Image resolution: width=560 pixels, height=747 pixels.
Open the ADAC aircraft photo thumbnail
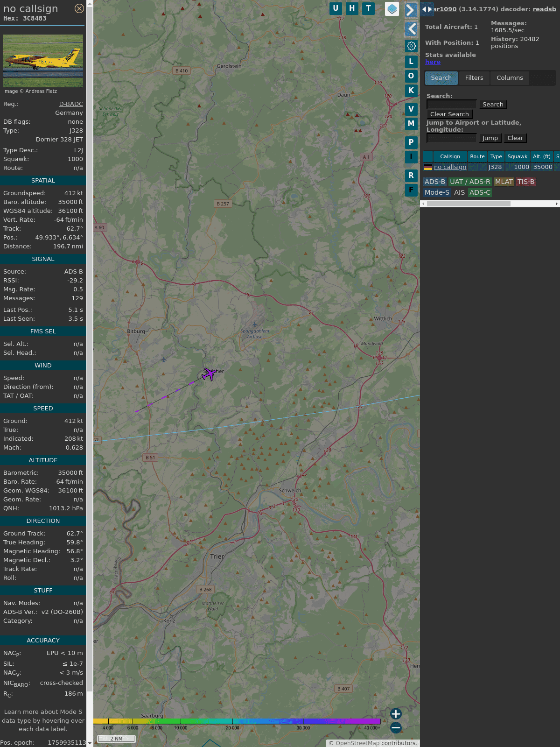coord(43,61)
